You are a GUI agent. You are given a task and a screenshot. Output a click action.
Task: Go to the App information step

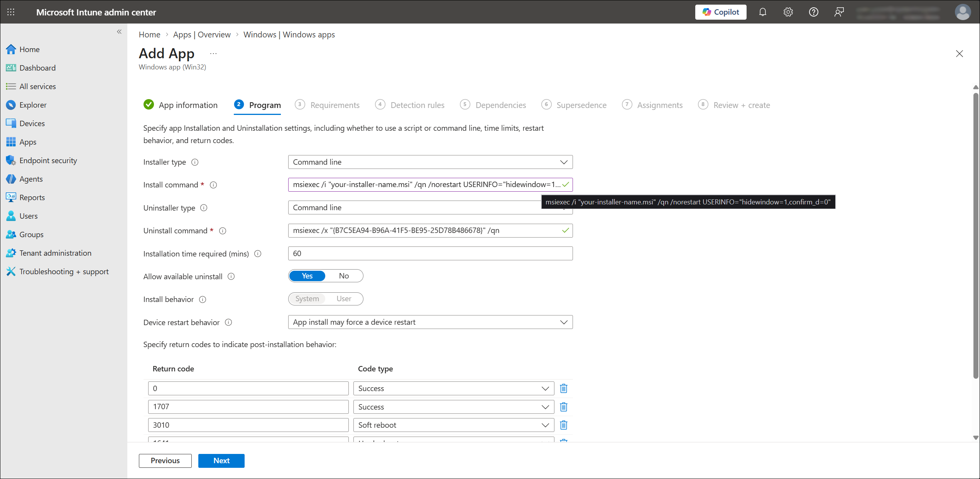pos(181,105)
